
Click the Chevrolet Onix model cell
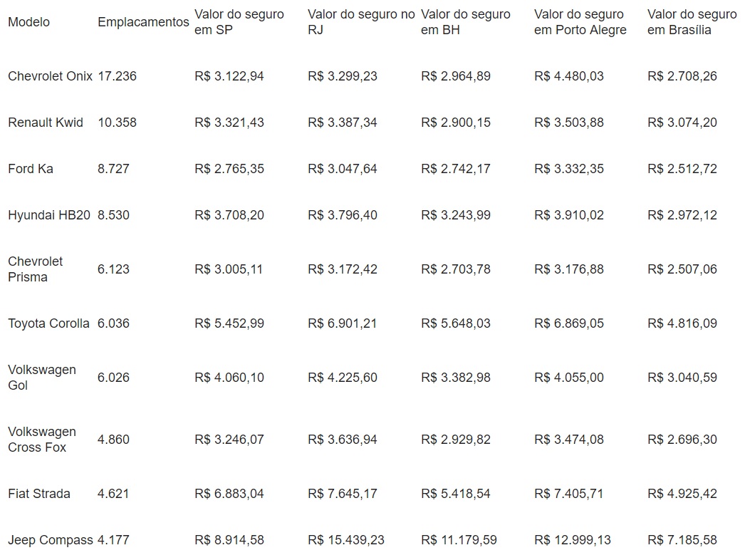point(50,76)
